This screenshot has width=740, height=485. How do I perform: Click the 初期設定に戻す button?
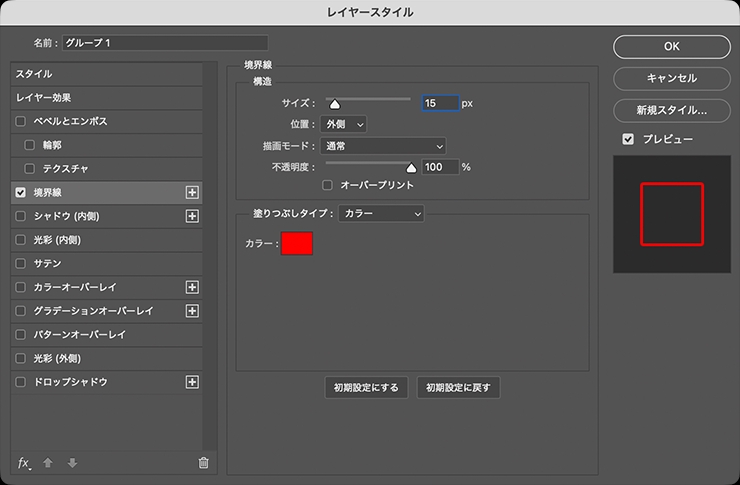click(x=458, y=388)
